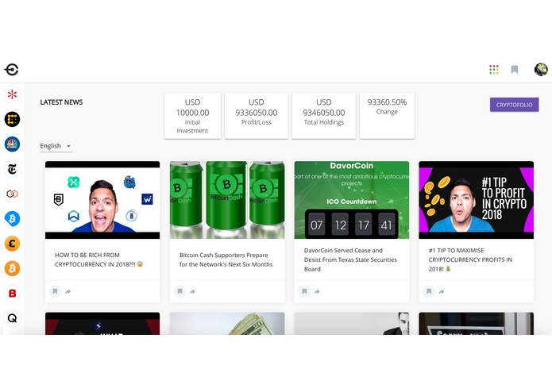
Task: Share the '#1 Tip to Maximise' article
Action: (442, 291)
